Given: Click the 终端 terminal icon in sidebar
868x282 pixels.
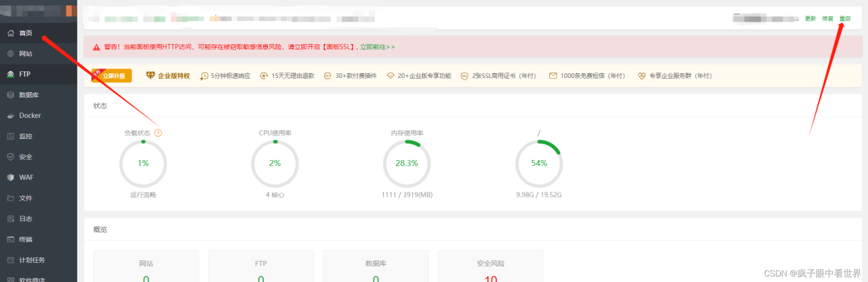Looking at the screenshot, I should click(10, 239).
